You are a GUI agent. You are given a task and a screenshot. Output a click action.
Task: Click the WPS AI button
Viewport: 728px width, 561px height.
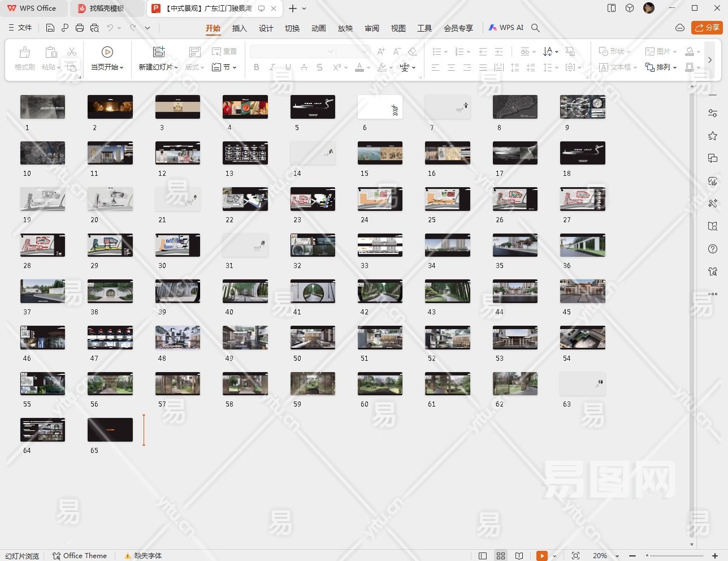506,28
